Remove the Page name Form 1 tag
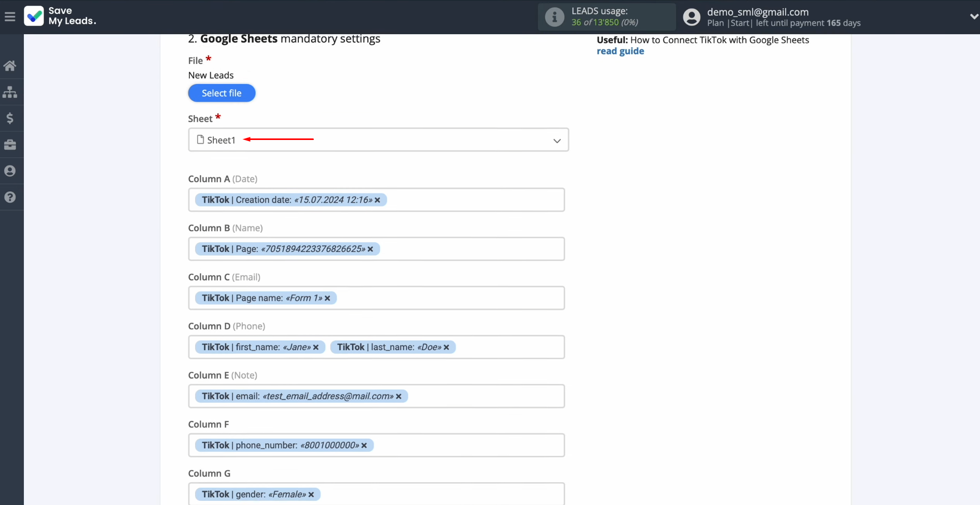The width and height of the screenshot is (980, 505). click(x=327, y=298)
